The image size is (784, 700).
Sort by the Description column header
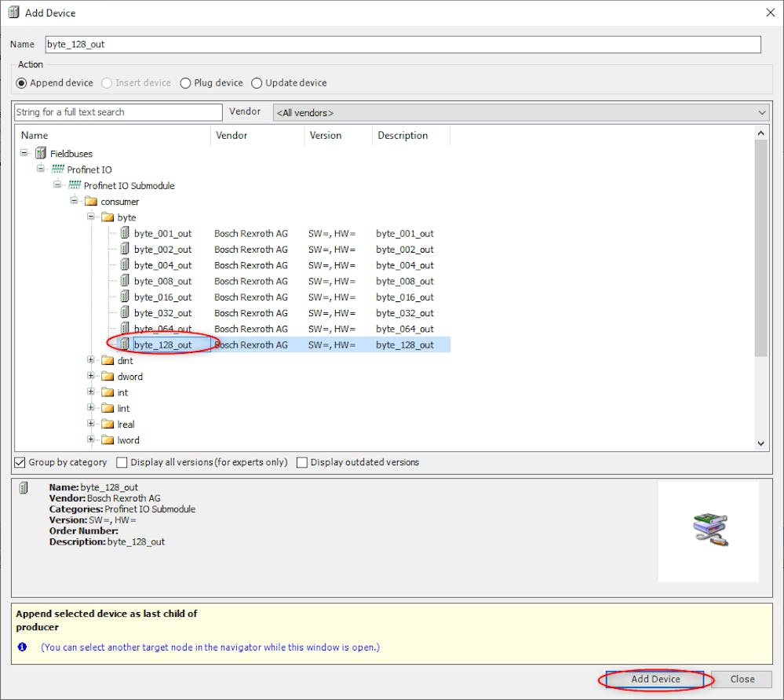pyautogui.click(x=411, y=136)
